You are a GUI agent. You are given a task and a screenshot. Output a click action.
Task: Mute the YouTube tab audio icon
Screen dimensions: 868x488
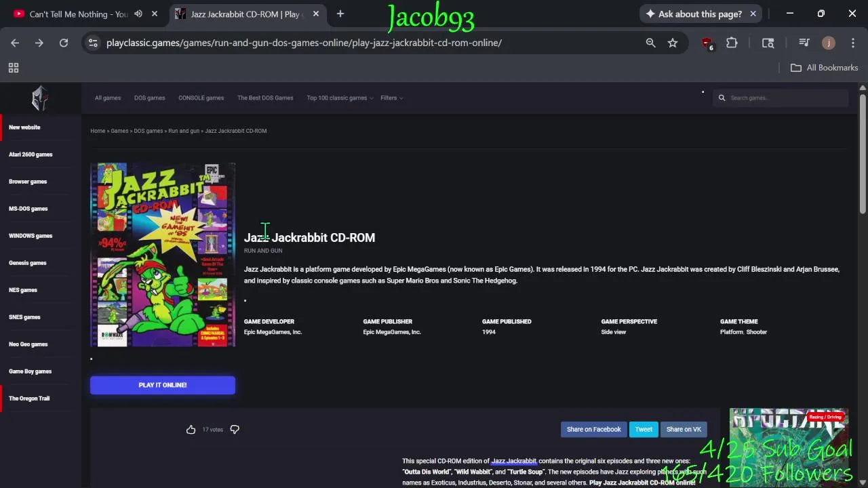(x=138, y=14)
